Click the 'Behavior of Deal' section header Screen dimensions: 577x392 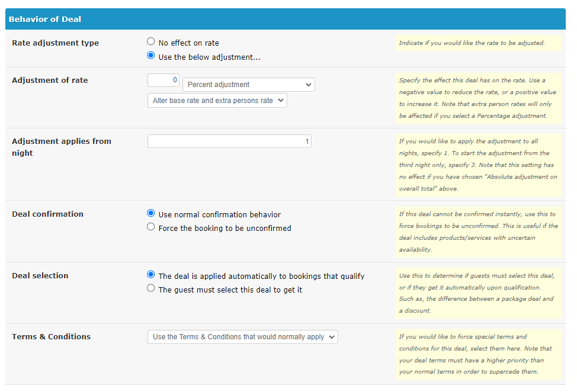coord(285,19)
